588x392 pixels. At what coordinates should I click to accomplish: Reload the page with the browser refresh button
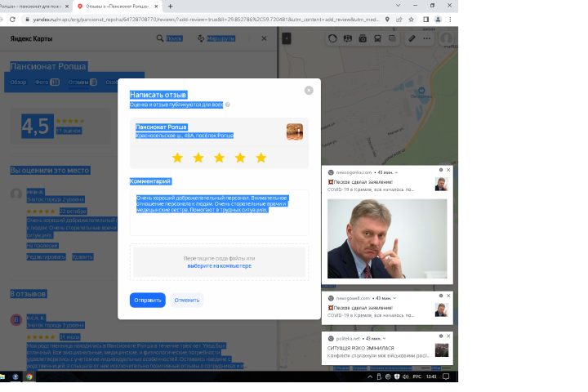tap(12, 20)
